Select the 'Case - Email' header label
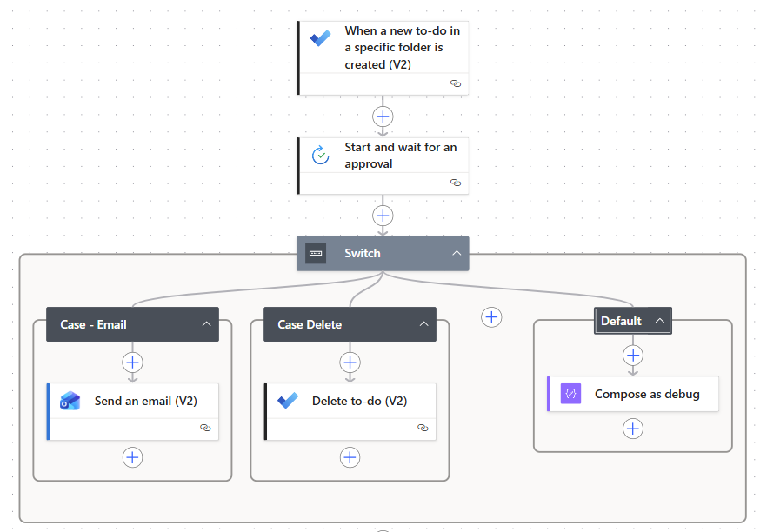The image size is (760, 532). pos(93,324)
